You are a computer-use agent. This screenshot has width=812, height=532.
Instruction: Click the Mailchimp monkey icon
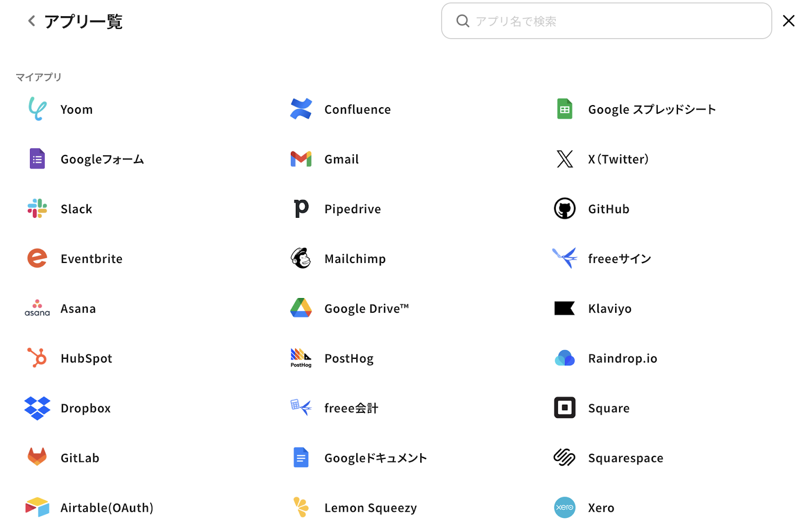(x=301, y=258)
